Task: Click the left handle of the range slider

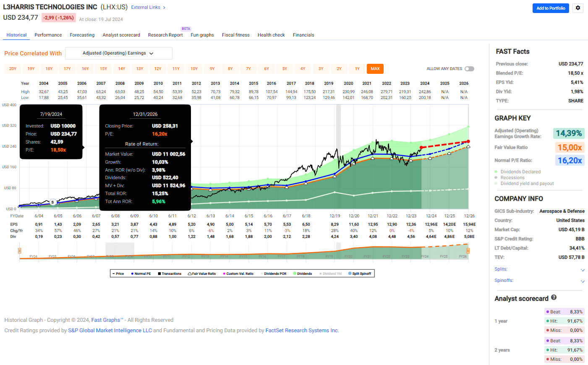Action: tap(19, 251)
